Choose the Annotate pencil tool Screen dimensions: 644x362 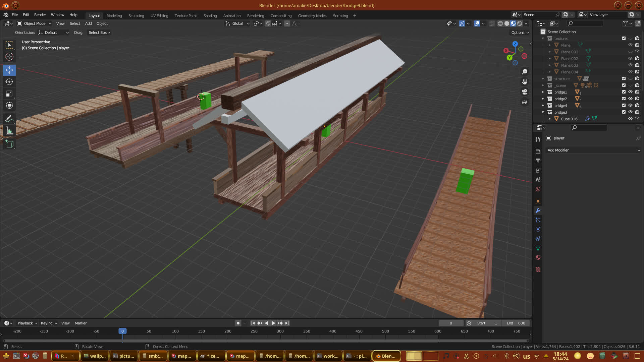(x=9, y=119)
